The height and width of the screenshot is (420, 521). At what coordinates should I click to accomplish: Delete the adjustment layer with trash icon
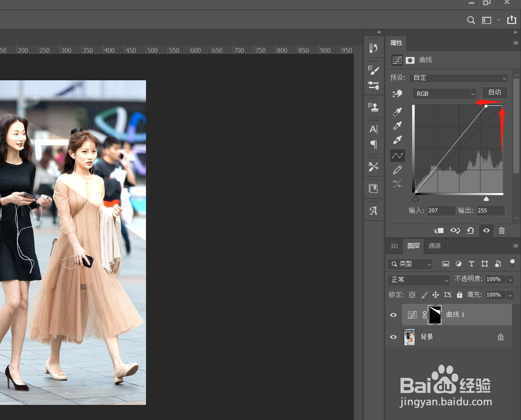pos(502,231)
